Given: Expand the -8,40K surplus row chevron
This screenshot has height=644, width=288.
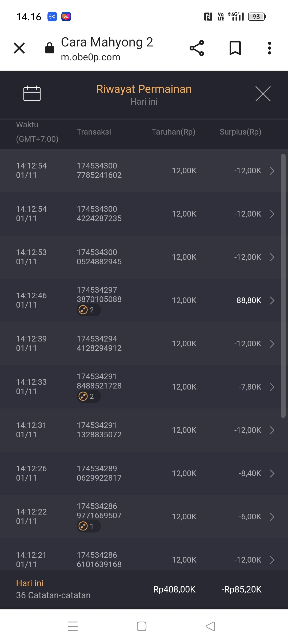Looking at the screenshot, I should [272, 473].
